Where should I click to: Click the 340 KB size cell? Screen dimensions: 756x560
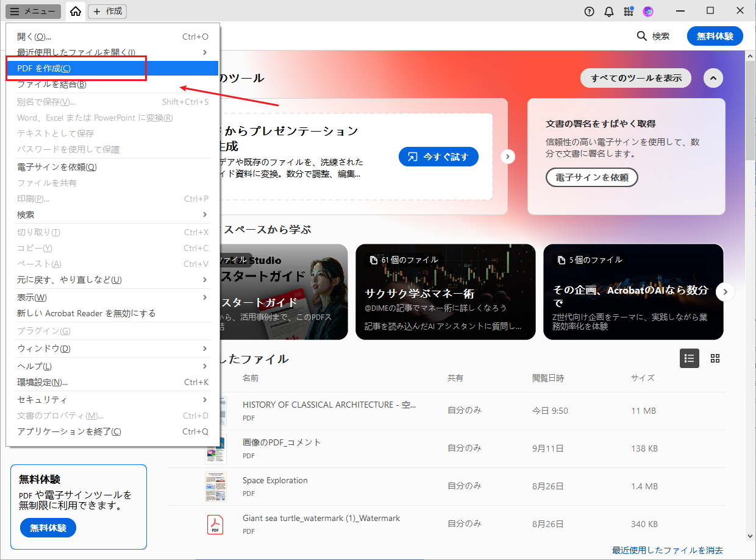pos(644,524)
